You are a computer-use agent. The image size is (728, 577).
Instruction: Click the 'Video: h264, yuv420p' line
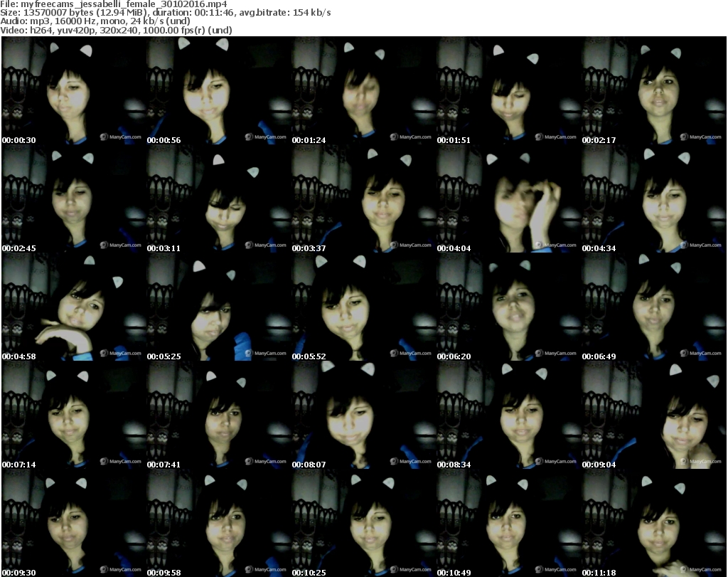pos(116,30)
